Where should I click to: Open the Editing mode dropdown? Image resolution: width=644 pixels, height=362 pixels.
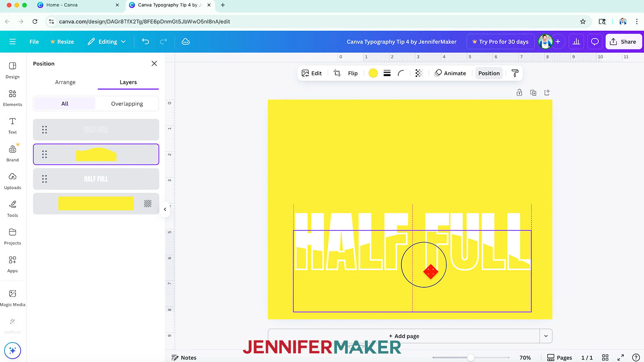point(107,42)
